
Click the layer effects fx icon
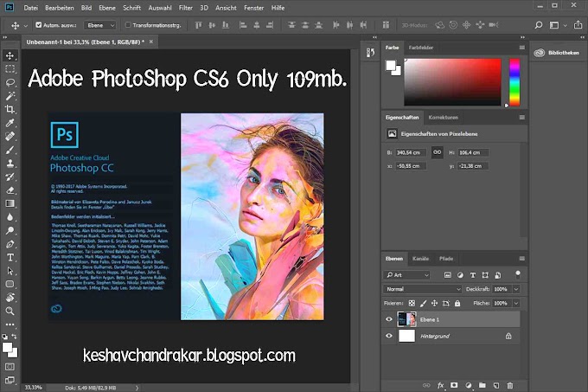441,385
